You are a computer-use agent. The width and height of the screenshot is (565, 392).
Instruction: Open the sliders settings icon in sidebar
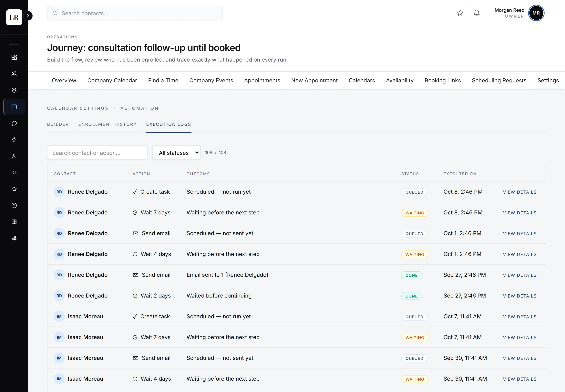click(14, 238)
